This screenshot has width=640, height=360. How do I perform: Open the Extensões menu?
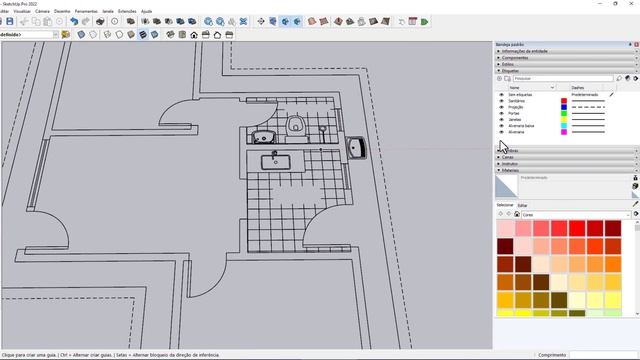pos(127,11)
